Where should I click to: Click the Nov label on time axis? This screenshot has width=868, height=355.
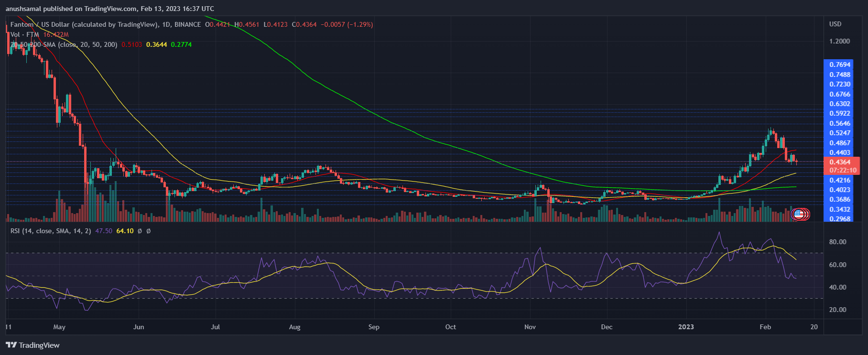tap(530, 327)
